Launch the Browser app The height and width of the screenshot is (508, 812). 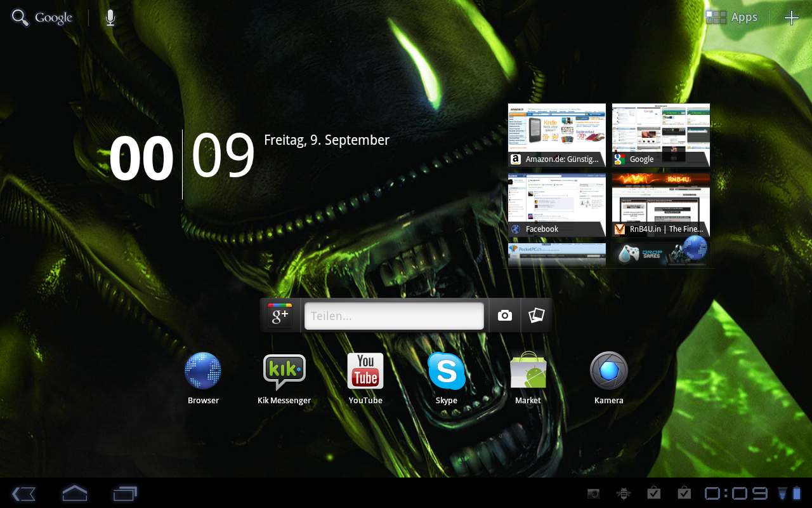coord(203,378)
